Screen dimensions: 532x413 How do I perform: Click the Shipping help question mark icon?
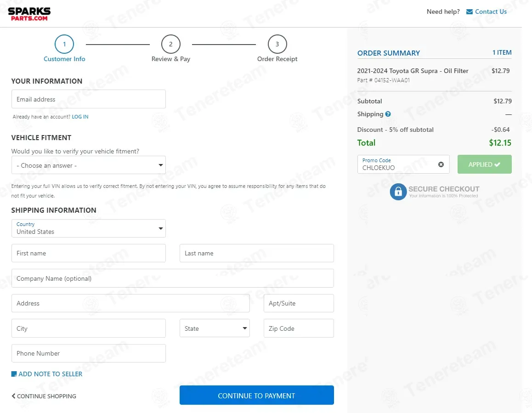388,114
